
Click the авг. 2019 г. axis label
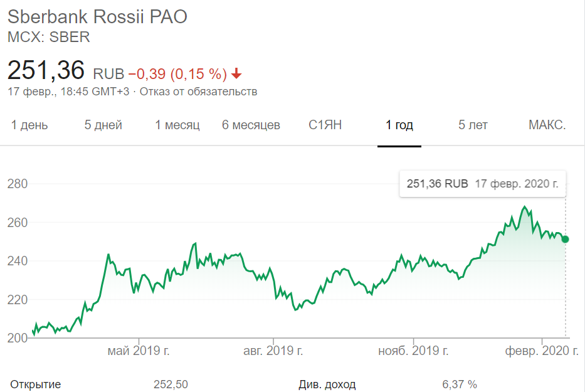click(273, 351)
